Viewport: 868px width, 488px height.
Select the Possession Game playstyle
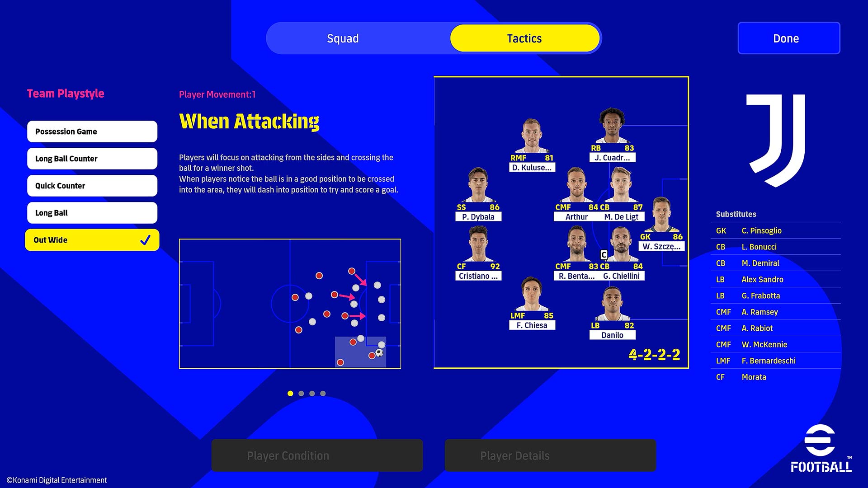(92, 131)
